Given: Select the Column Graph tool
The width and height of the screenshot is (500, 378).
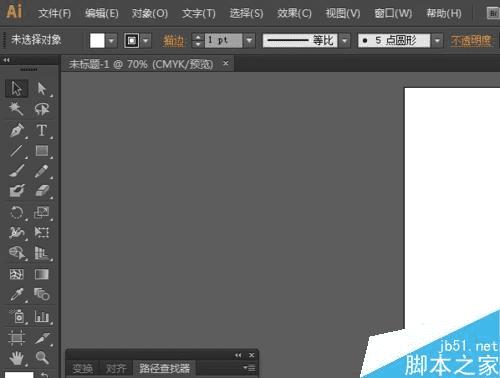Looking at the screenshot, I should pos(42,316).
